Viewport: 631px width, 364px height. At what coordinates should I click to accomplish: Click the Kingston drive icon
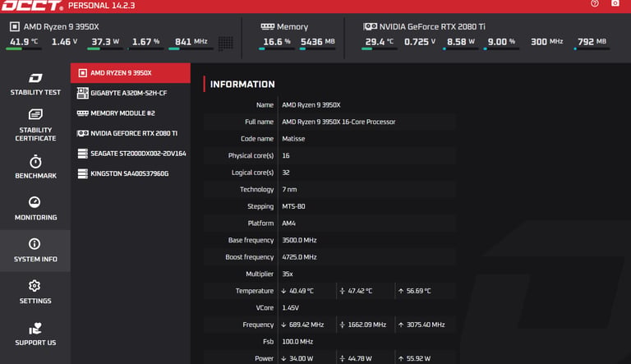point(82,173)
